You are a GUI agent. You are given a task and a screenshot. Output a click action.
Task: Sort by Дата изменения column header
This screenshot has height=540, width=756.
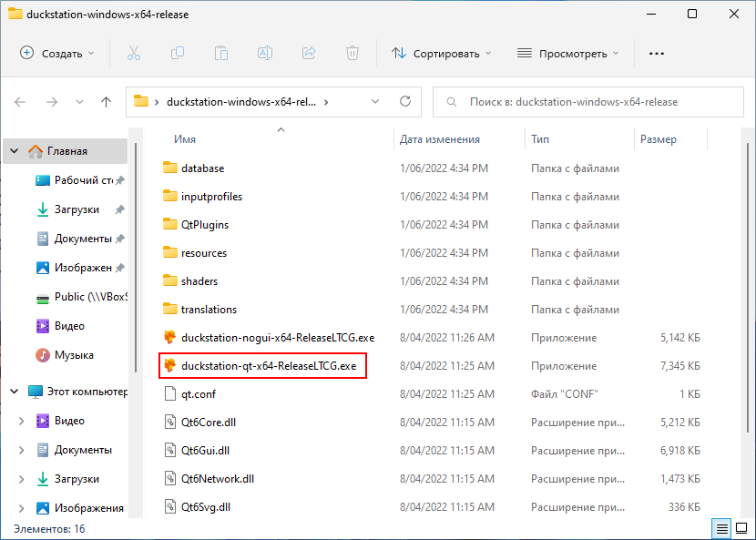tap(440, 138)
